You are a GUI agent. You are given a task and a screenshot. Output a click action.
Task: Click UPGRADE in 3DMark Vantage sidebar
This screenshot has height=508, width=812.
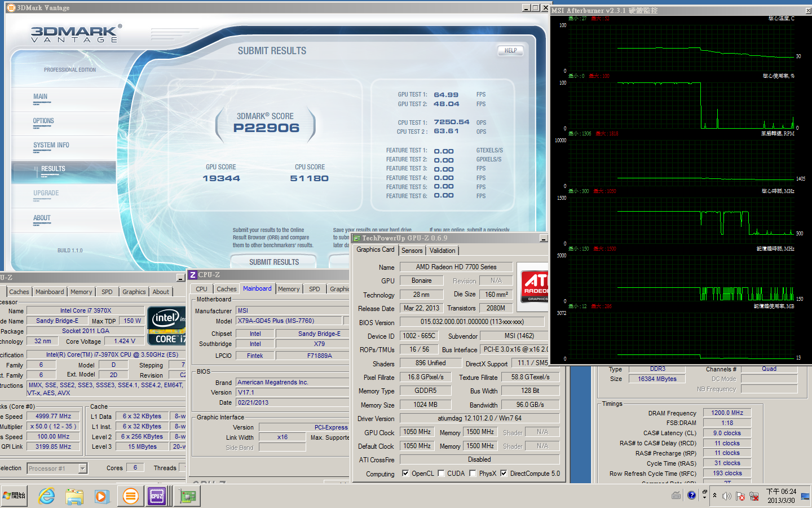point(46,193)
